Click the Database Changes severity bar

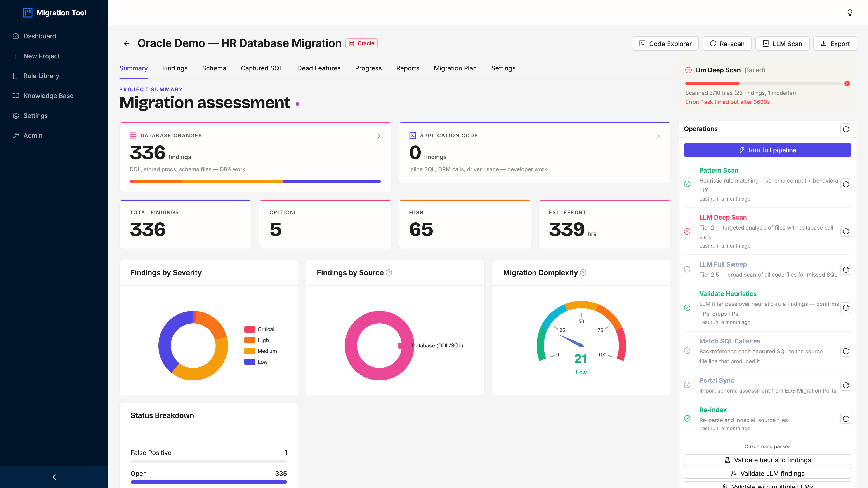(x=255, y=181)
